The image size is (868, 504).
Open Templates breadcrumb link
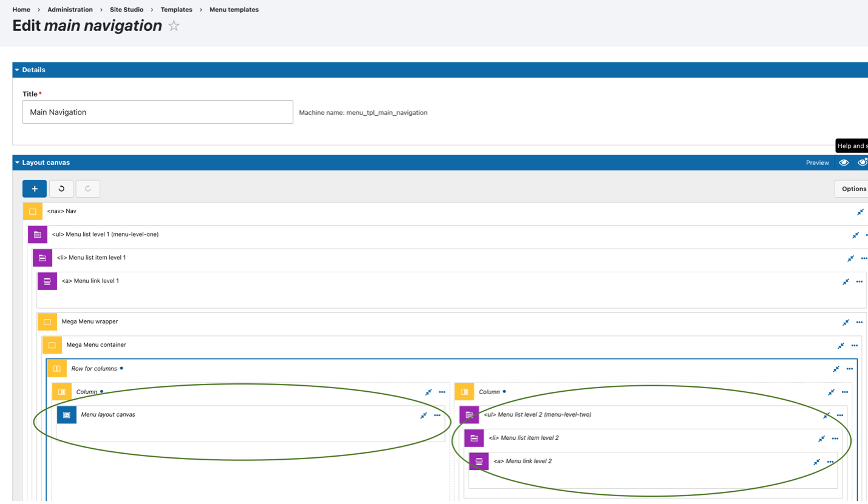coord(176,10)
